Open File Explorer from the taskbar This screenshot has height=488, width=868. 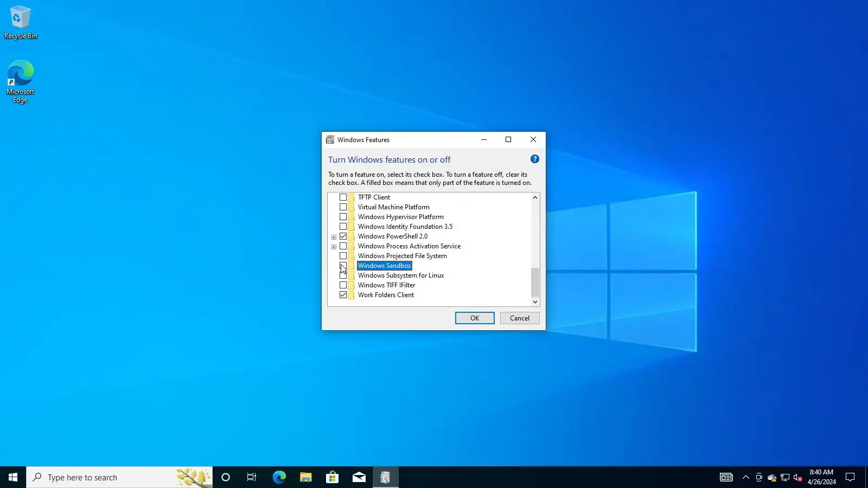[x=305, y=477]
